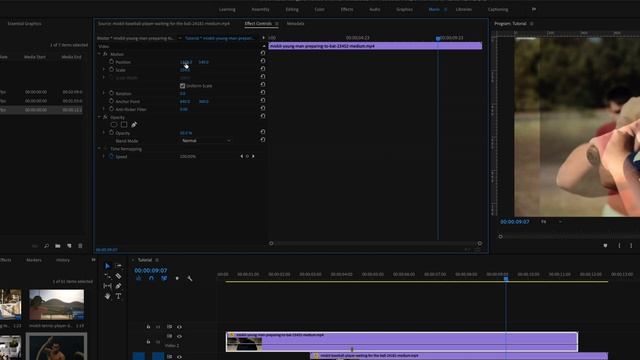The height and width of the screenshot is (360, 640).
Task: Reset the Anchor Point parameter
Action: coord(263,100)
